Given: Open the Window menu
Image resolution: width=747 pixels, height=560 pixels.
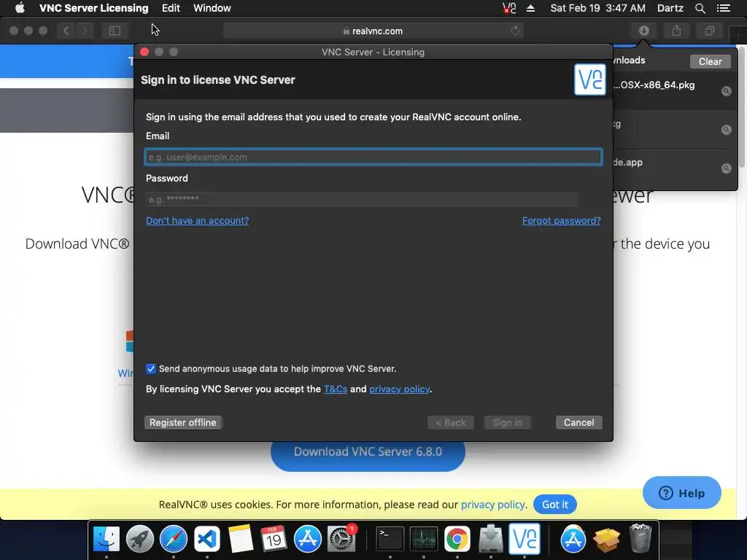Looking at the screenshot, I should (x=212, y=8).
